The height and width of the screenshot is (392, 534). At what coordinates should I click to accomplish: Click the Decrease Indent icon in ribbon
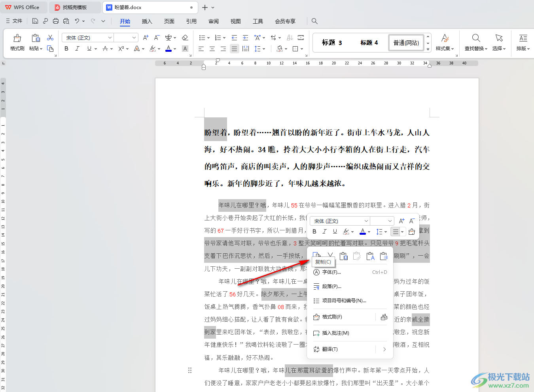coord(234,38)
